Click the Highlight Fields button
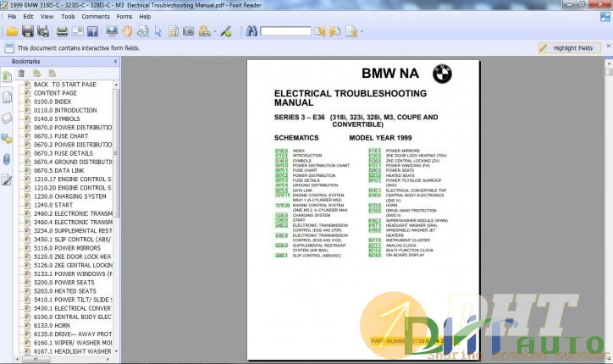The image size is (613, 364). tap(570, 47)
